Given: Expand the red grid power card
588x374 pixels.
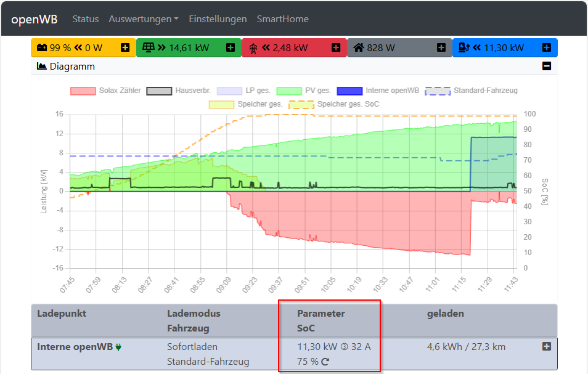Looking at the screenshot, I should tap(336, 47).
